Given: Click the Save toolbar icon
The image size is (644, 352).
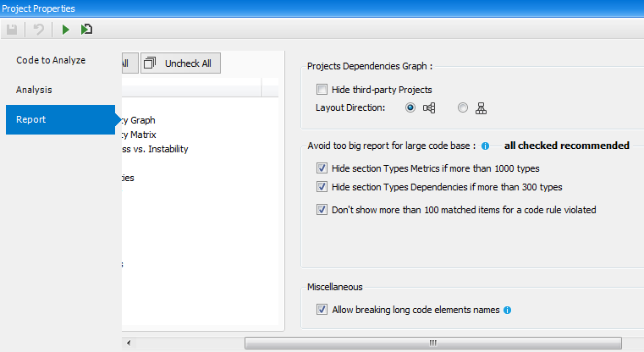Looking at the screenshot, I should click(12, 30).
